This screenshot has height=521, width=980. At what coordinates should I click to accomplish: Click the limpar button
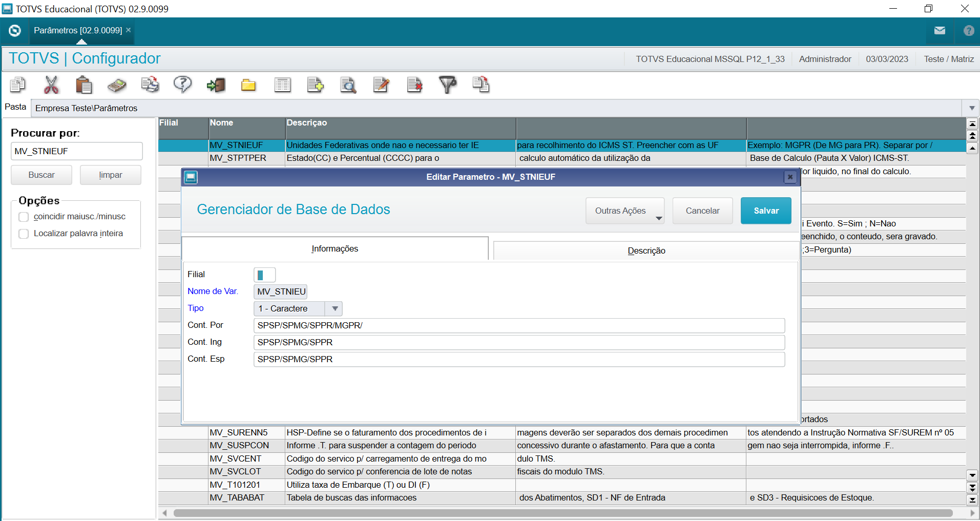coord(111,175)
